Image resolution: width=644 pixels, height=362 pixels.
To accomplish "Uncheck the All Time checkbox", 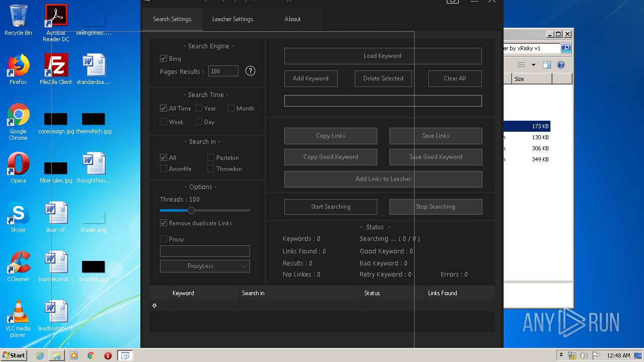I will 164,108.
